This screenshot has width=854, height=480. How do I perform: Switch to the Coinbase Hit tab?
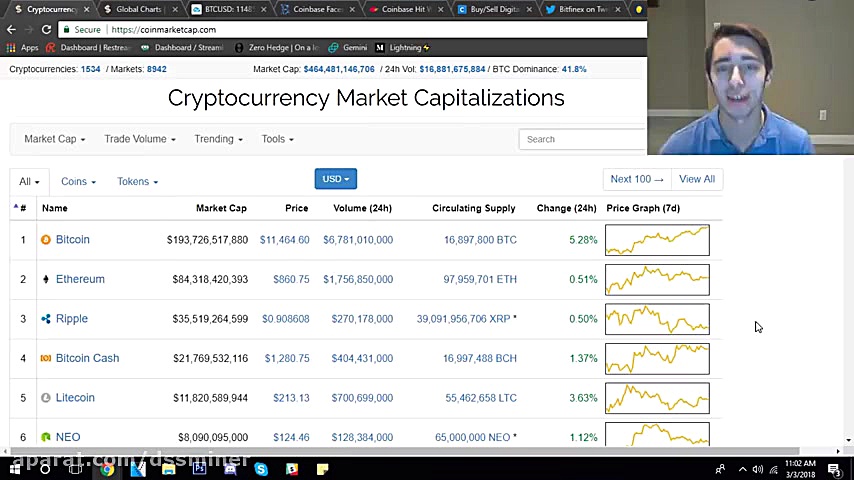[x=406, y=9]
